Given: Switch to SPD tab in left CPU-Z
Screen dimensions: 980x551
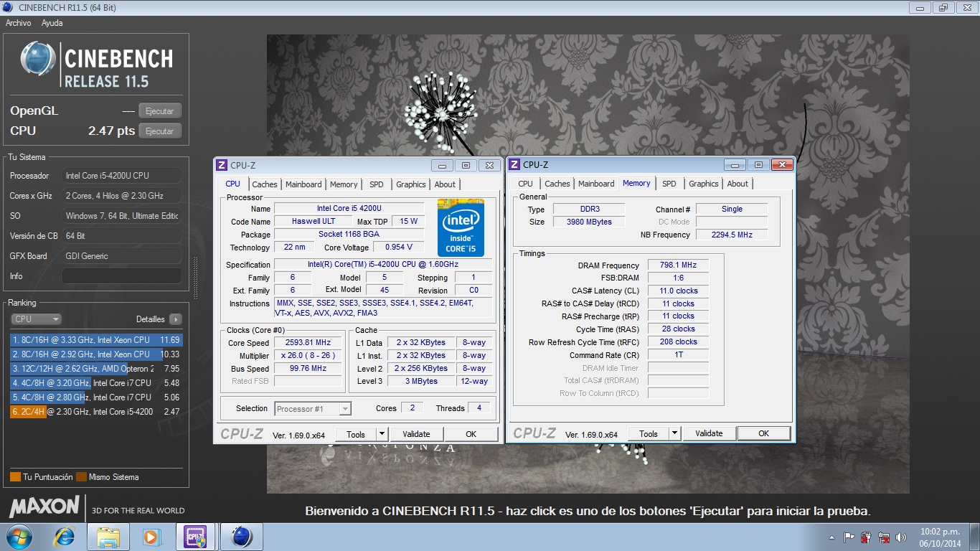Looking at the screenshot, I should click(377, 184).
